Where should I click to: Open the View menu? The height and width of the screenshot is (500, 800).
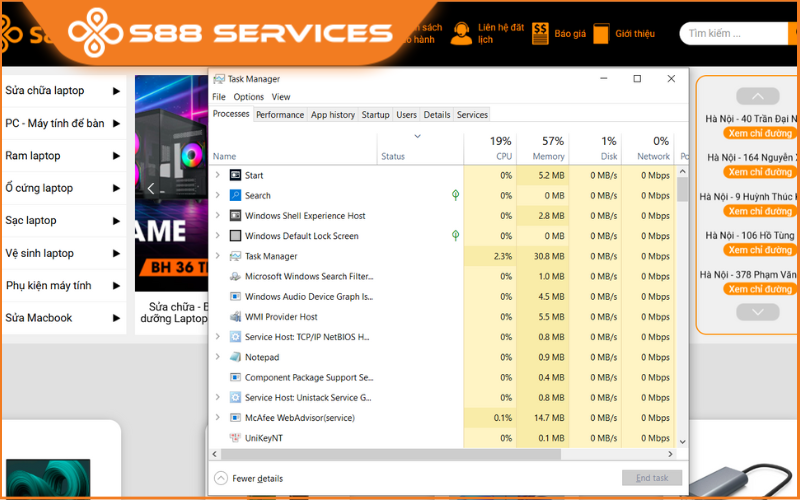[281, 97]
